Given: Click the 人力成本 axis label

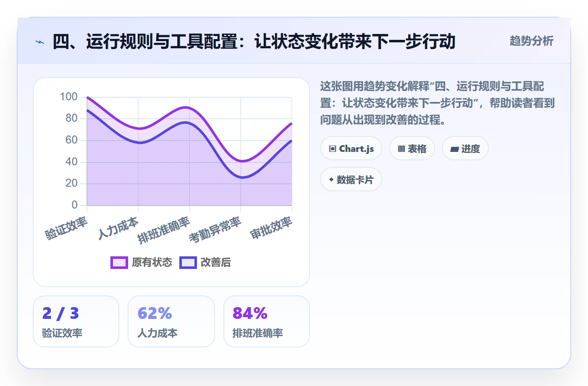Looking at the screenshot, I should [x=118, y=228].
